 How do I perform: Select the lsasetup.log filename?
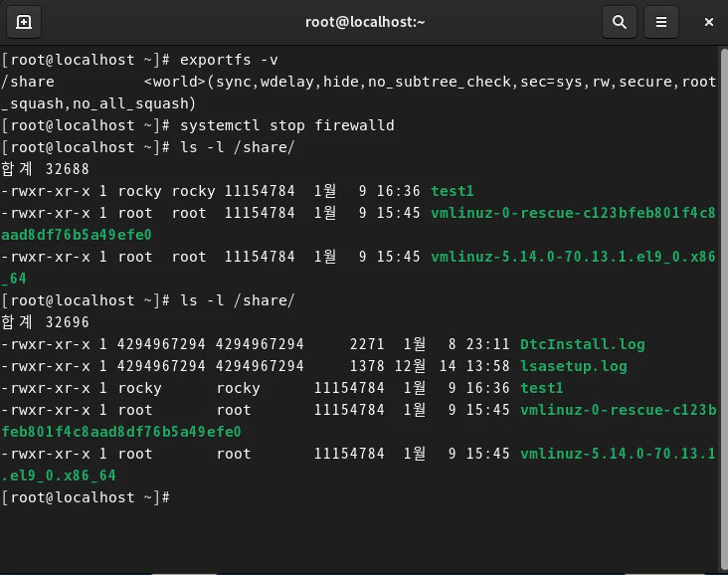point(574,366)
